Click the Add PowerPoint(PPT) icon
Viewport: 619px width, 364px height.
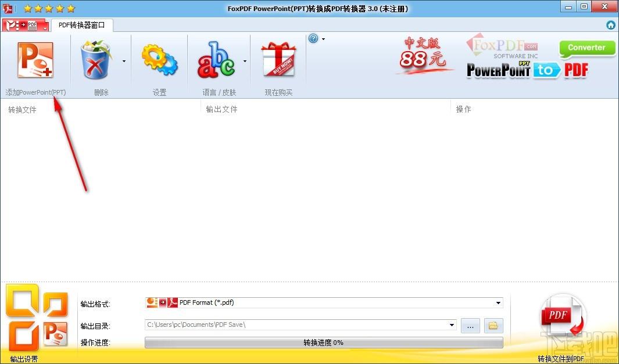[x=35, y=60]
